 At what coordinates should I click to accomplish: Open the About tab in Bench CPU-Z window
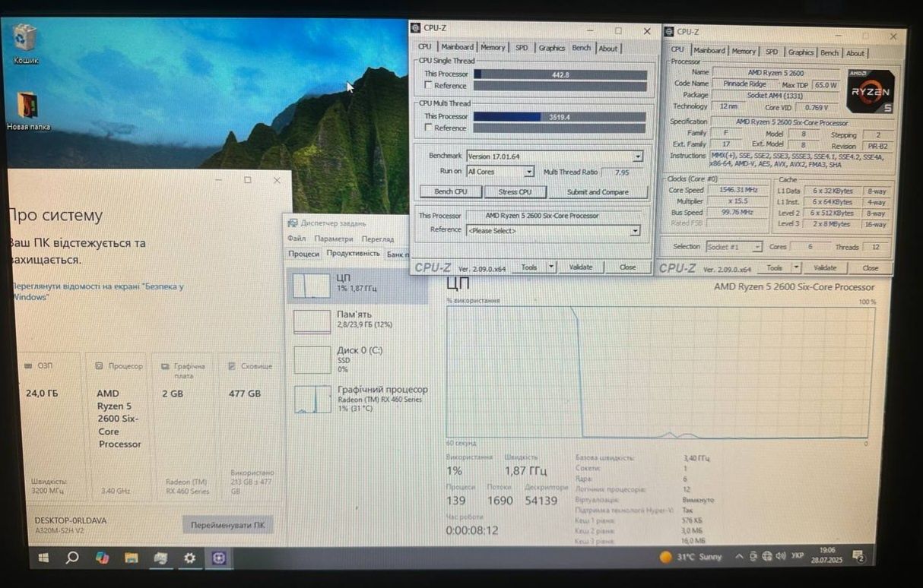click(x=608, y=48)
